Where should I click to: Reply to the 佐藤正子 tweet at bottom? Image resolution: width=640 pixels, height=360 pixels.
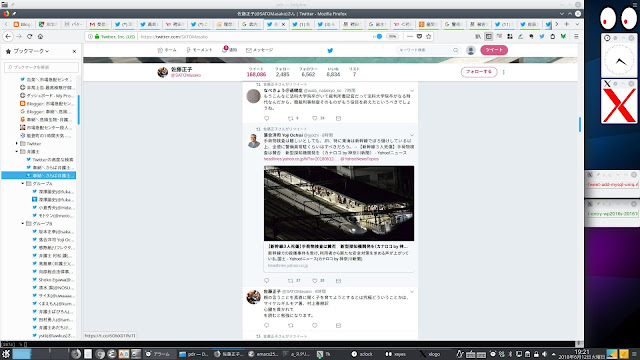click(267, 326)
